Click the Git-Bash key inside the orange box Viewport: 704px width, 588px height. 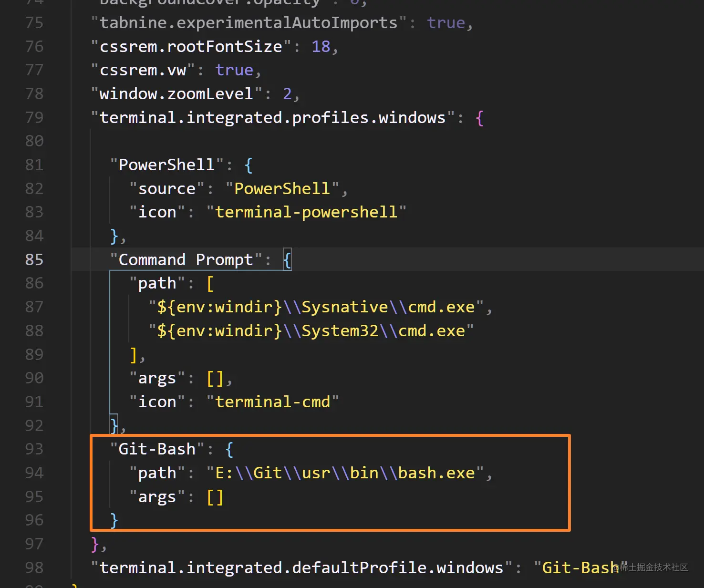click(156, 448)
